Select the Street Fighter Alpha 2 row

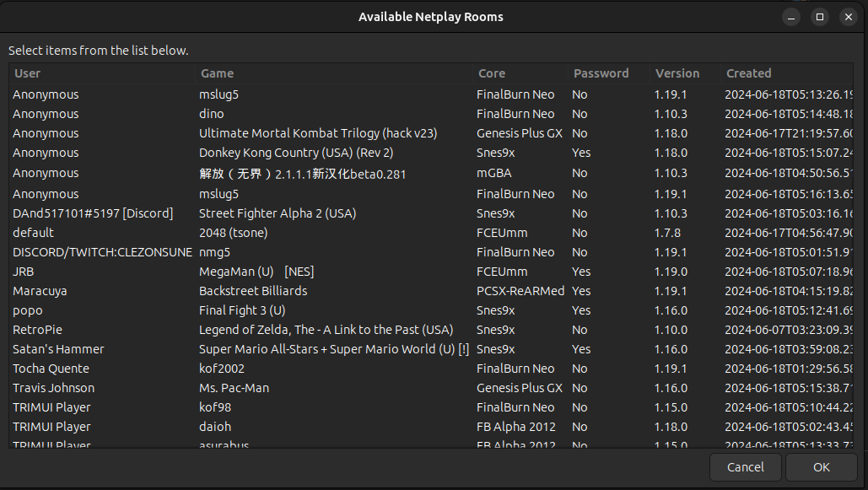click(x=278, y=213)
